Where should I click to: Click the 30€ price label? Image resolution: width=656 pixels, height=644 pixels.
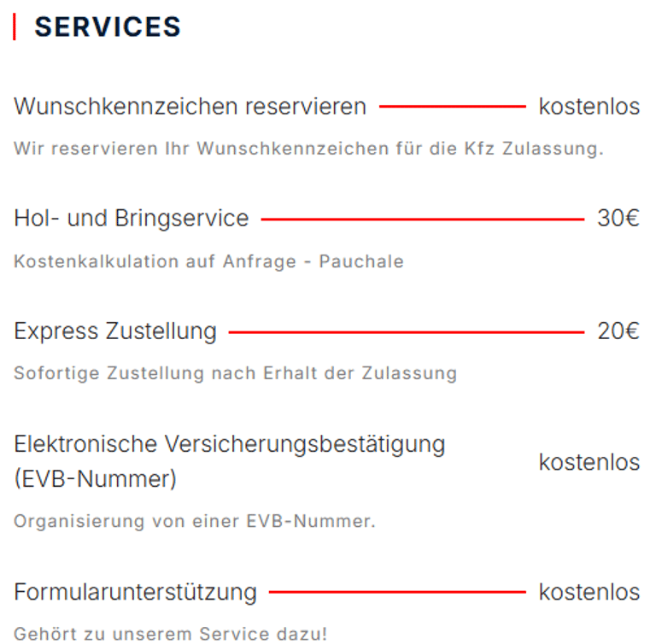[x=618, y=219]
